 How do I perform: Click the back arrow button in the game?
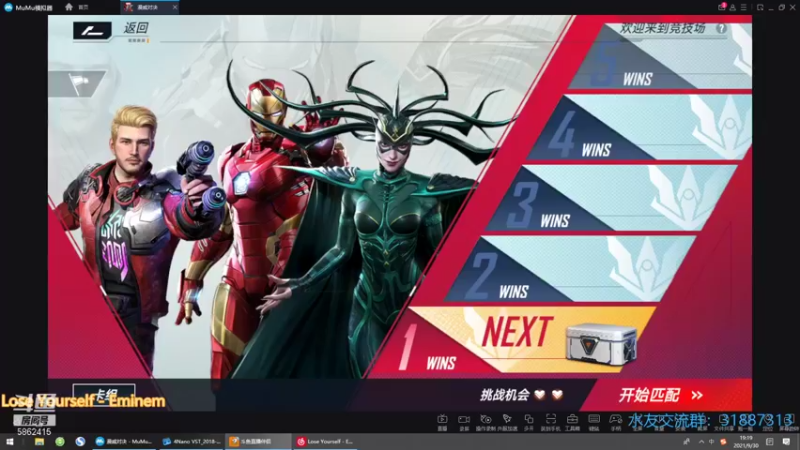(92, 31)
